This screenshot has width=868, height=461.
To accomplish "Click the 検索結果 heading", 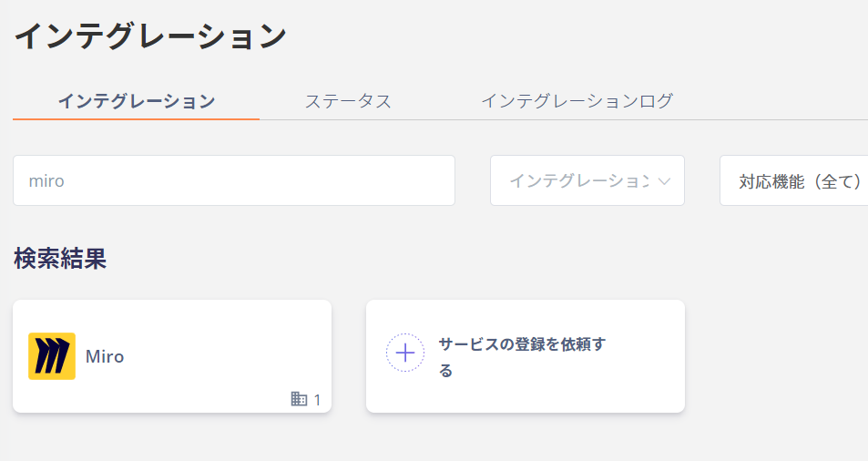I will 60,259.
